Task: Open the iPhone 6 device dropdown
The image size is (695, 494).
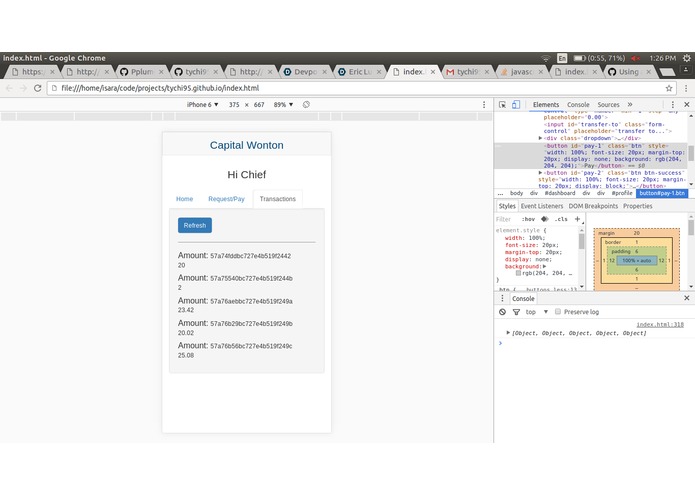Action: pyautogui.click(x=203, y=105)
